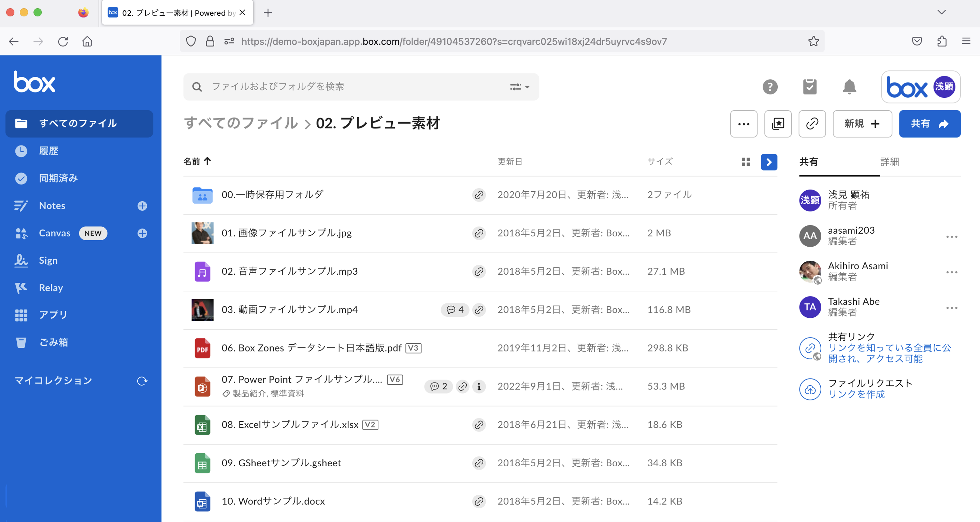This screenshot has height=522, width=980.
Task: Switch to grid view of files
Action: pyautogui.click(x=746, y=162)
